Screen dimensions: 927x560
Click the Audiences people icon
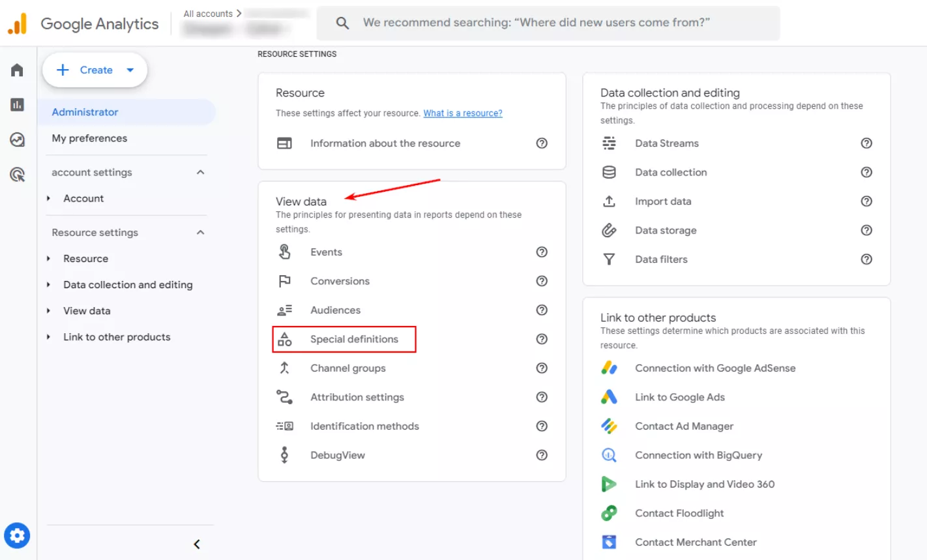pyautogui.click(x=284, y=310)
